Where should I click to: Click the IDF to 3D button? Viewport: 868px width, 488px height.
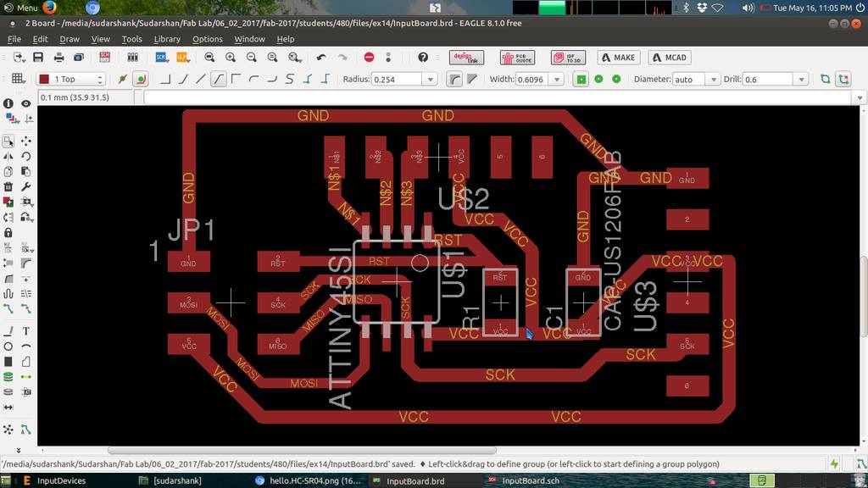(x=568, y=58)
